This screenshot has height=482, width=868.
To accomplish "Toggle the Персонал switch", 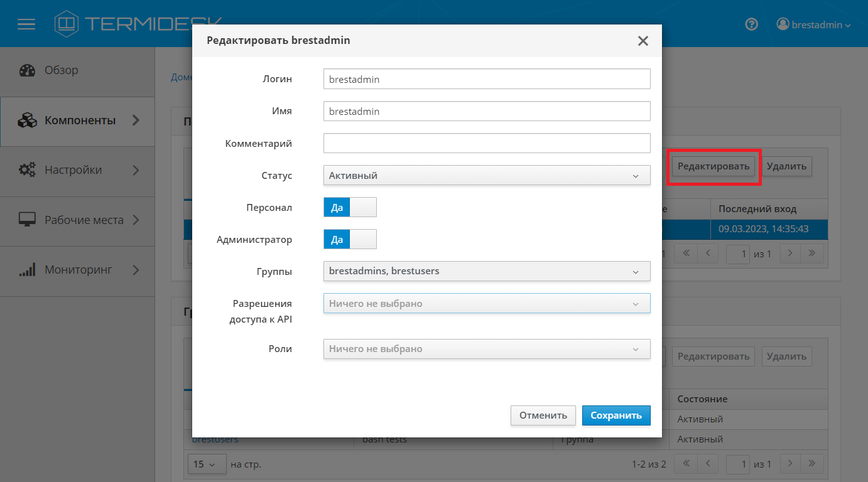I will (x=350, y=207).
